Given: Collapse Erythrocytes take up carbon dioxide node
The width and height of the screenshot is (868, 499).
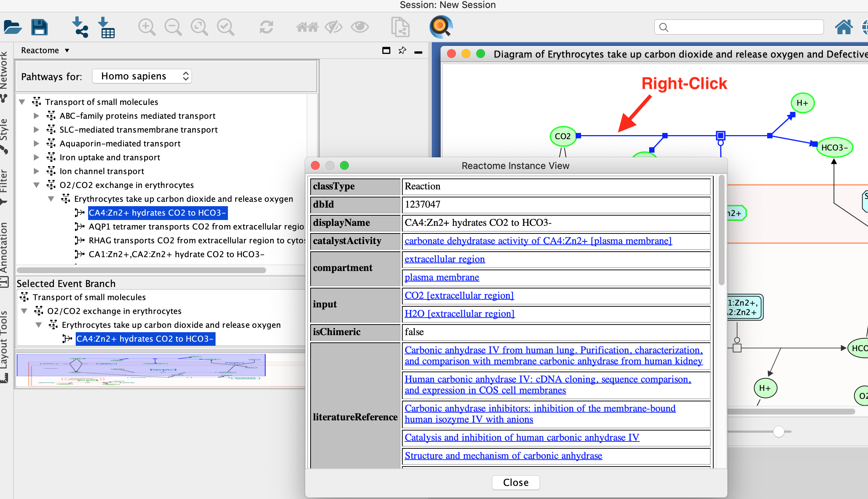Looking at the screenshot, I should pyautogui.click(x=51, y=199).
